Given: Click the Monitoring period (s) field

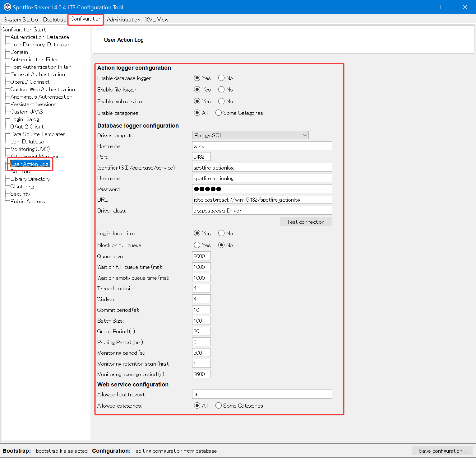Looking at the screenshot, I should click(x=201, y=353).
